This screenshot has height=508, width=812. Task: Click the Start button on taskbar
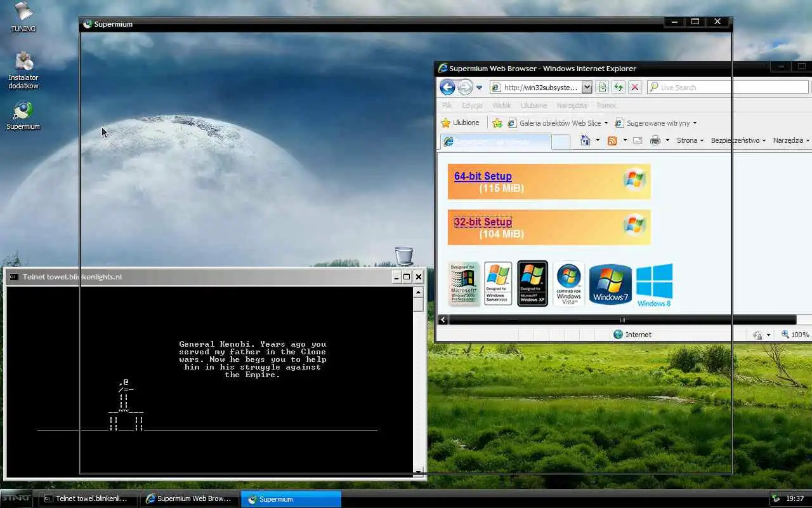click(x=15, y=498)
